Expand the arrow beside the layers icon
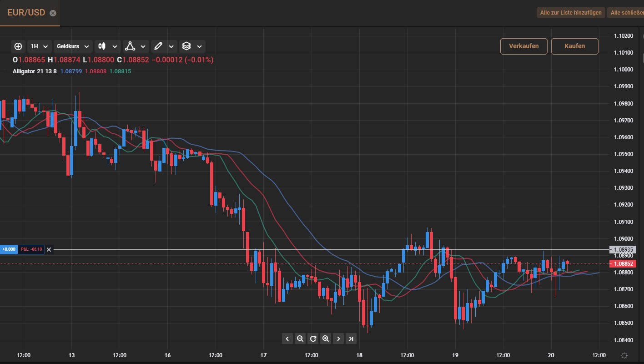This screenshot has height=364, width=644. click(199, 46)
